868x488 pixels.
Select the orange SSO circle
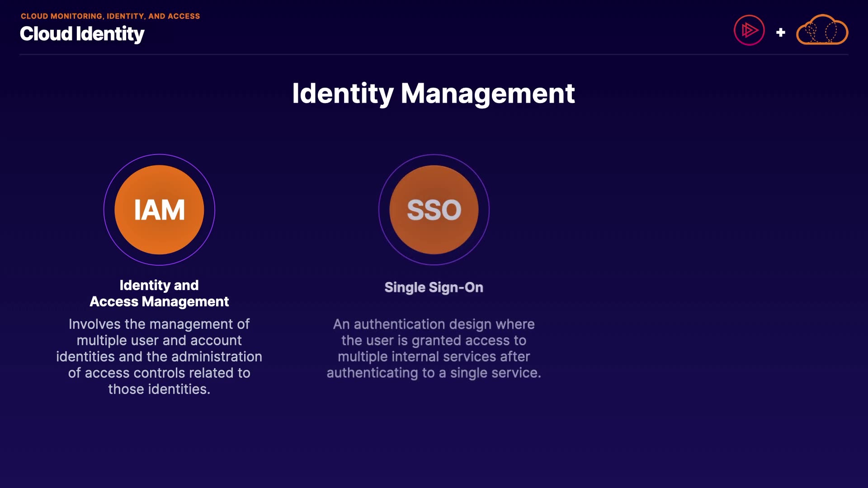[x=434, y=210]
